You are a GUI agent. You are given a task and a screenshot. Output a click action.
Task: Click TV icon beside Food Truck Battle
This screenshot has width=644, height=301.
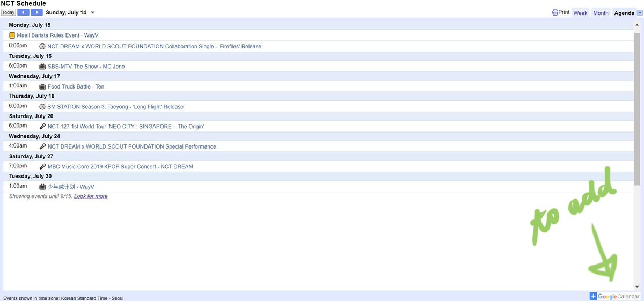(42, 86)
